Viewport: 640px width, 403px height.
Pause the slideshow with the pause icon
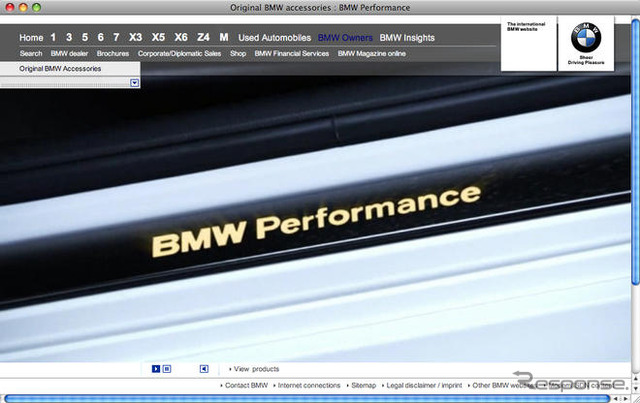point(167,369)
